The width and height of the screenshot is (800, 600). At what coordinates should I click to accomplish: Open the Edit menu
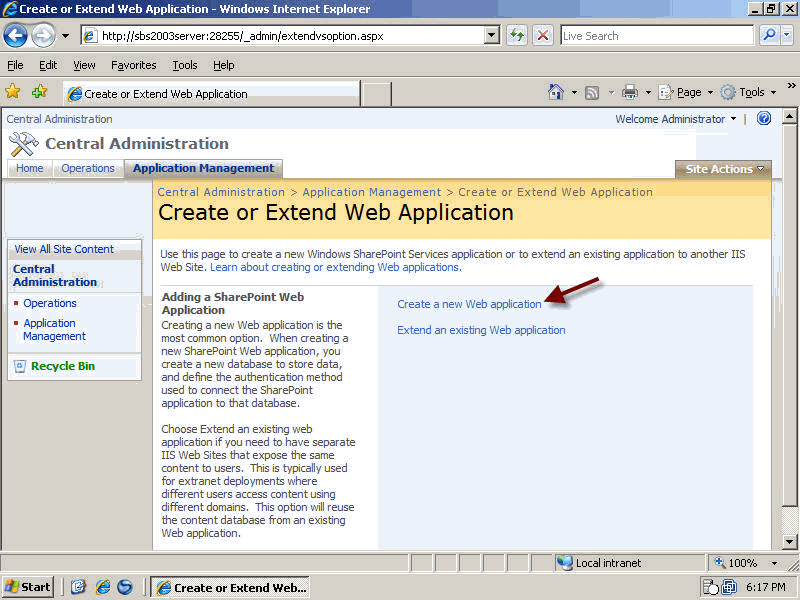[48, 65]
